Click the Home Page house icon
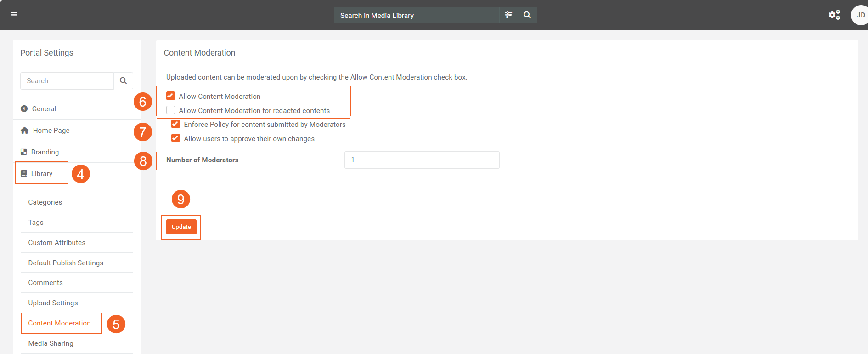 pyautogui.click(x=25, y=131)
